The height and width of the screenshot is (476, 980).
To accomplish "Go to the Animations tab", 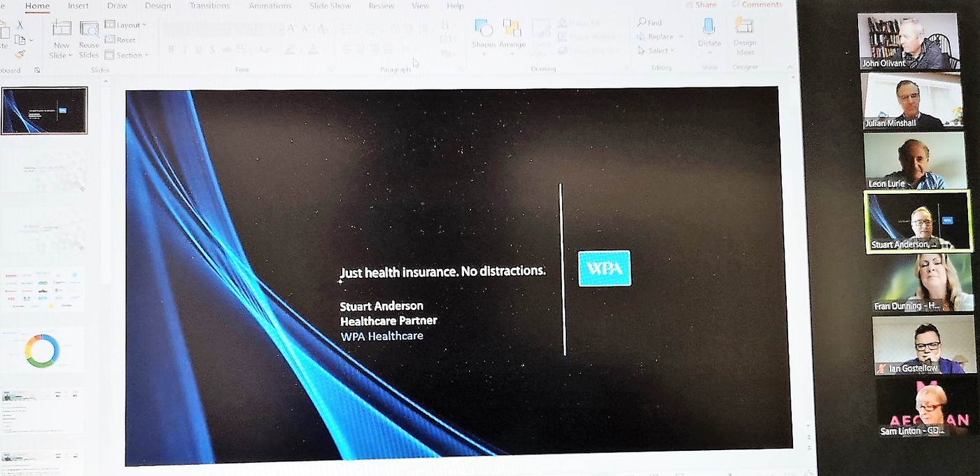I will click(269, 6).
